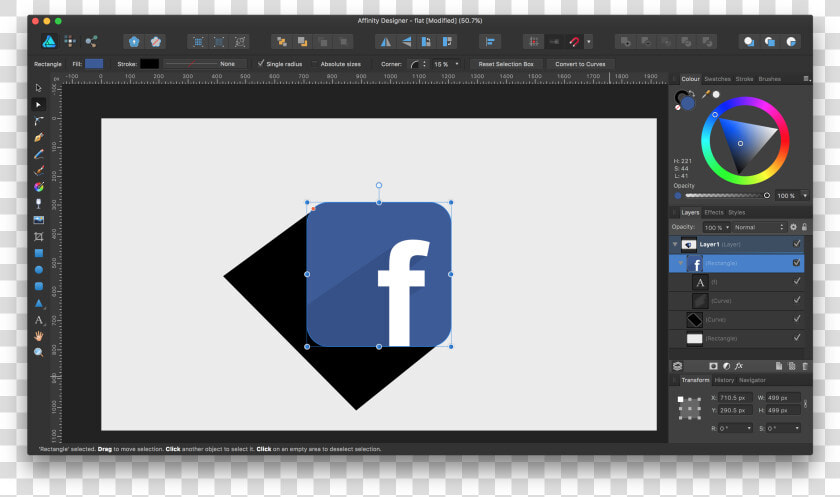The width and height of the screenshot is (840, 497).
Task: Switch to the Swatches tab
Action: coord(717,79)
